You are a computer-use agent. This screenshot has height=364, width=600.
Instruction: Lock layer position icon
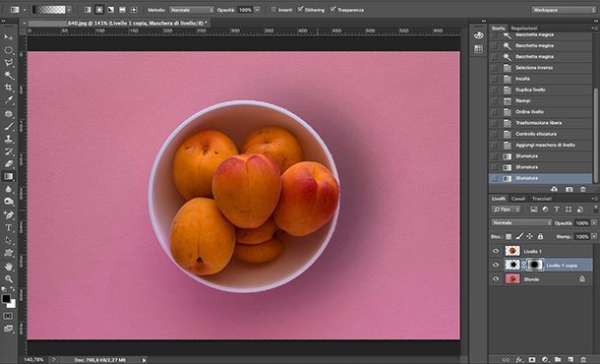coord(529,236)
